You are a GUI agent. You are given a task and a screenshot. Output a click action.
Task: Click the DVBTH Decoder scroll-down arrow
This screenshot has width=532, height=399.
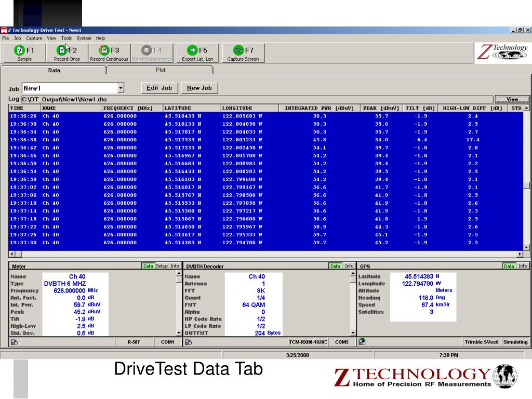(353, 333)
